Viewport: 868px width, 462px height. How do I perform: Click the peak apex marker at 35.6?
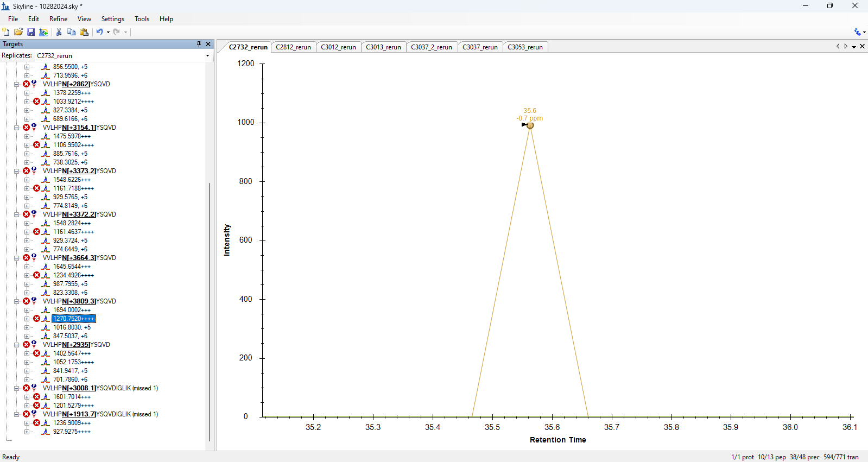tap(530, 125)
